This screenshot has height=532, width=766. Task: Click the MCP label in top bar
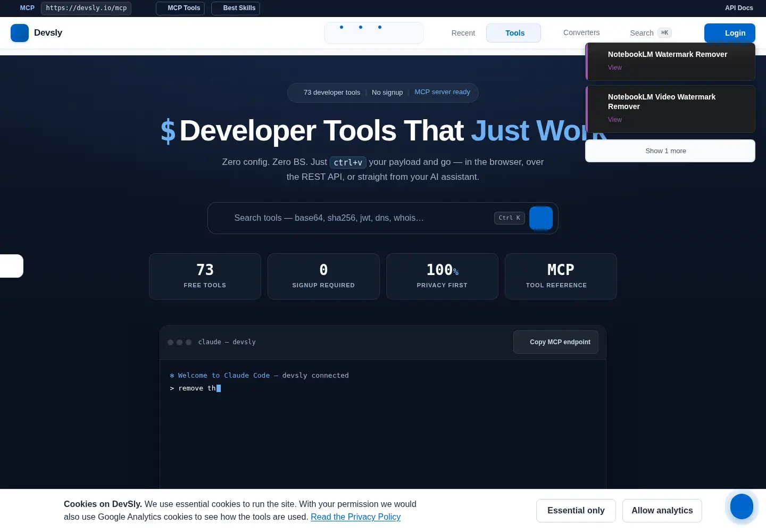27,8
